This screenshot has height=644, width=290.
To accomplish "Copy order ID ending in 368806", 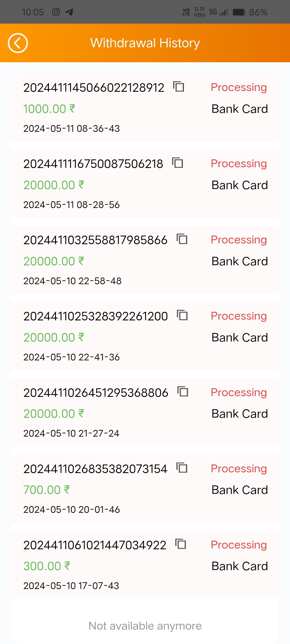I will coord(183,392).
